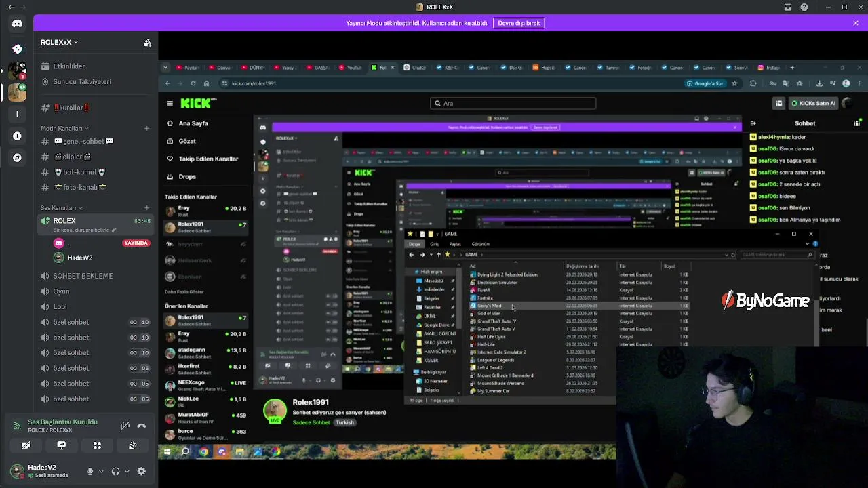Open Sunucu Takviyeleri server boosts
This screenshot has height=488, width=868.
95,81
